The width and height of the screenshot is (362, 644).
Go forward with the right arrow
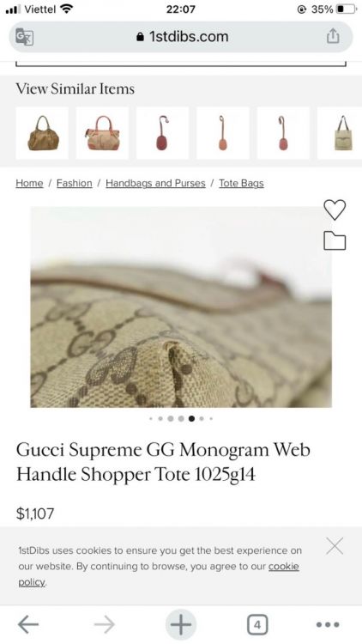[105, 625]
